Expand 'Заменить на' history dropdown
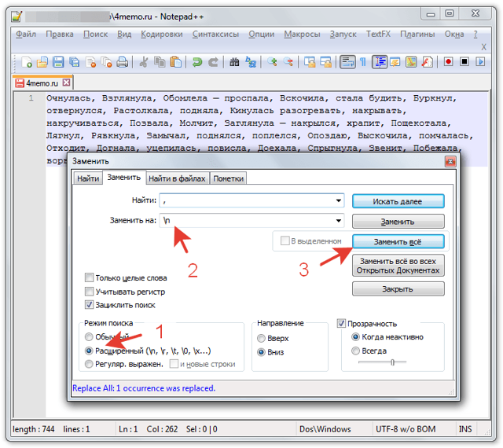 [x=339, y=221]
